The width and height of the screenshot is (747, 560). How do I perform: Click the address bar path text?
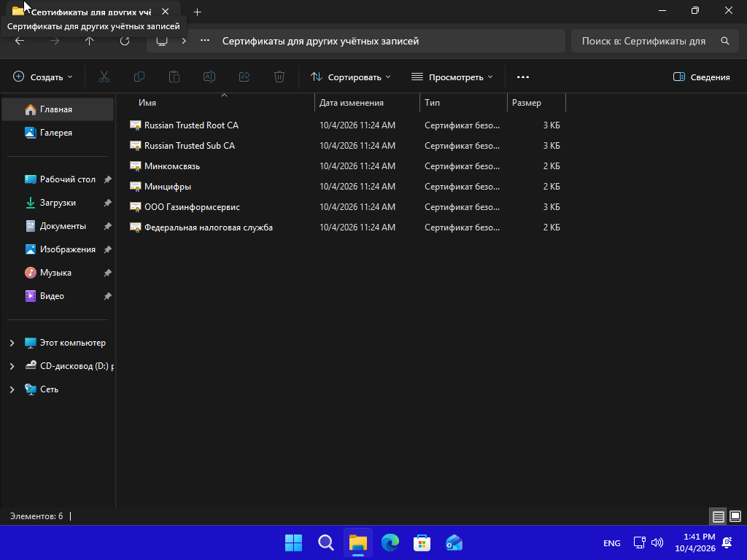click(321, 41)
